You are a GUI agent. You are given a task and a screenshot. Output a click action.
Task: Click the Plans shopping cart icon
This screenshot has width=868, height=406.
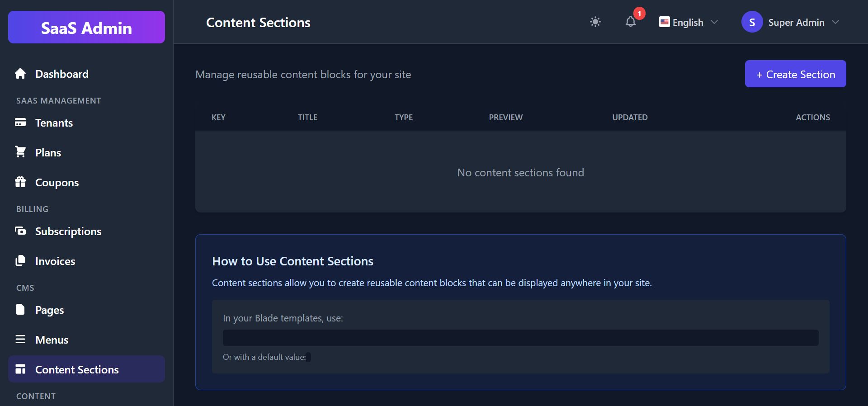point(20,152)
